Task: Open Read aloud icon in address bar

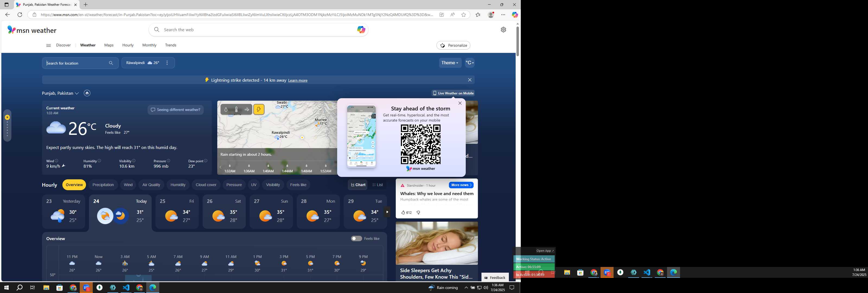Action: 452,14
